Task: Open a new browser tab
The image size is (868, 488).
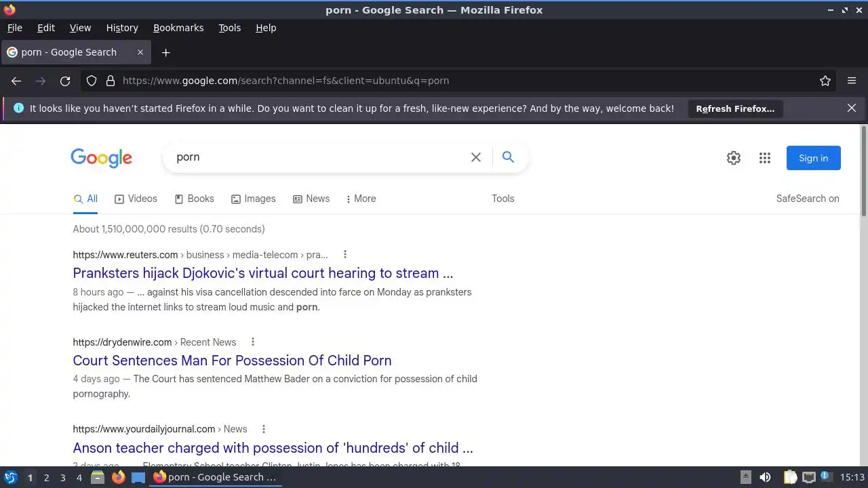Action: [x=165, y=52]
